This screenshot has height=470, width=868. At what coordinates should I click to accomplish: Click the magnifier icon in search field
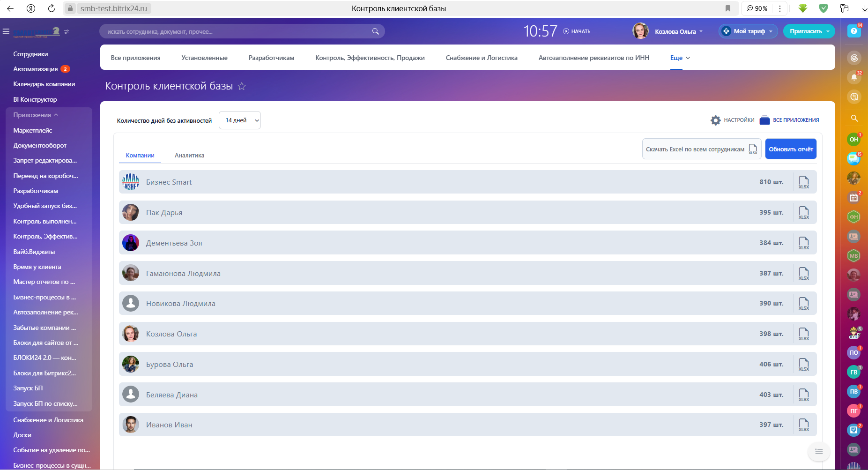375,31
